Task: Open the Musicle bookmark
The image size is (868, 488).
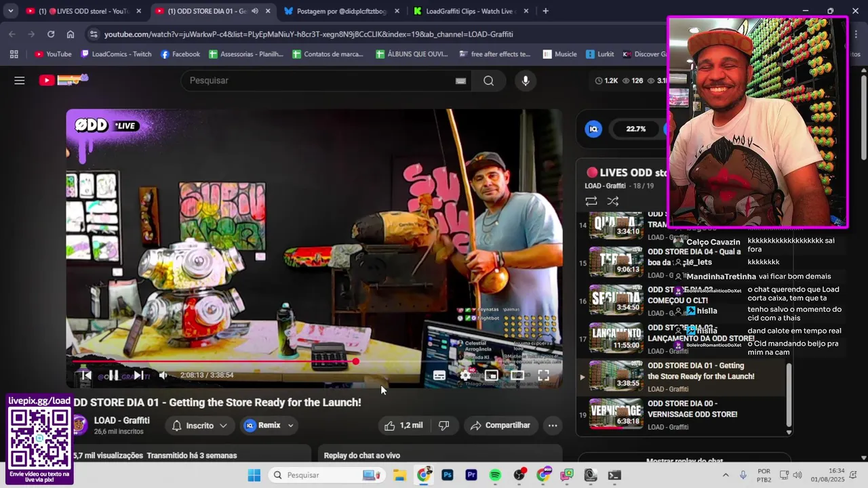Action: click(559, 54)
